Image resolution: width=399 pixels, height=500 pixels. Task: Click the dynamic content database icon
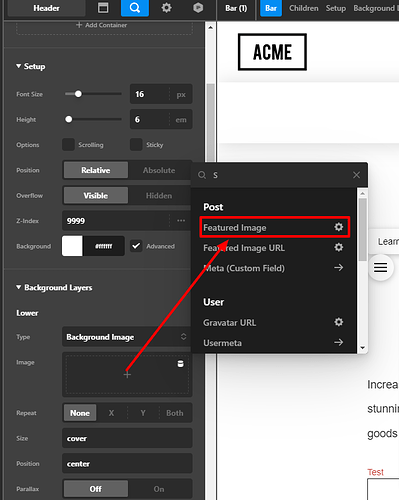click(x=180, y=364)
